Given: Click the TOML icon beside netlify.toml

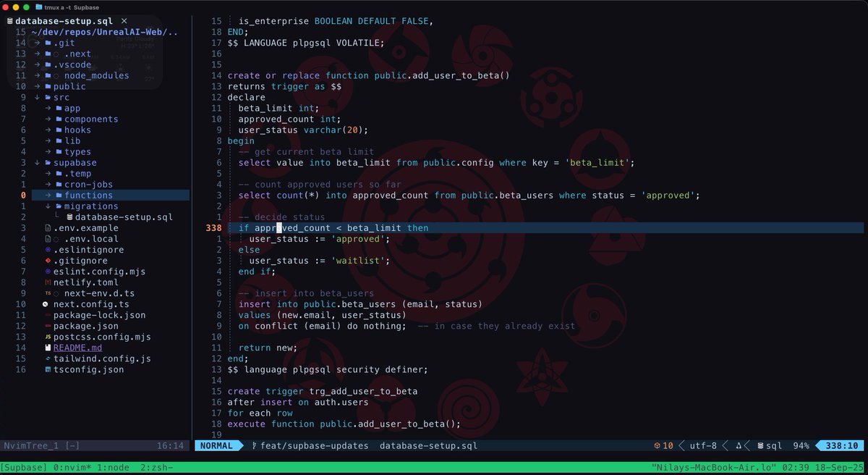Looking at the screenshot, I should click(48, 282).
